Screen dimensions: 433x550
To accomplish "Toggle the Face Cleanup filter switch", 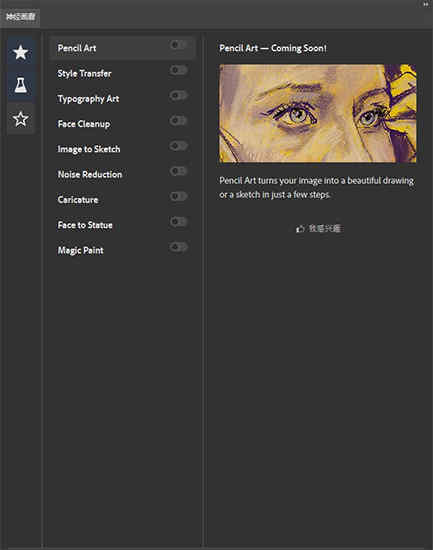I will pos(178,121).
